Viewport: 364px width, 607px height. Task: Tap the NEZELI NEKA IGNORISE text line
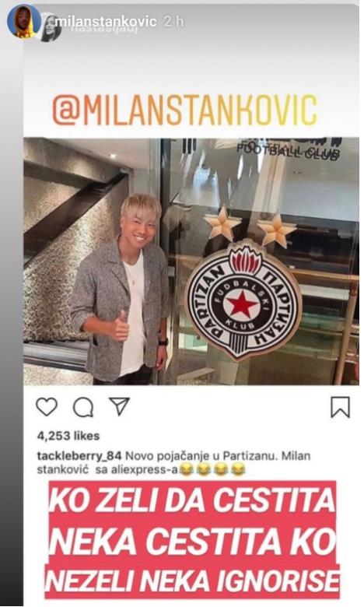(192, 581)
